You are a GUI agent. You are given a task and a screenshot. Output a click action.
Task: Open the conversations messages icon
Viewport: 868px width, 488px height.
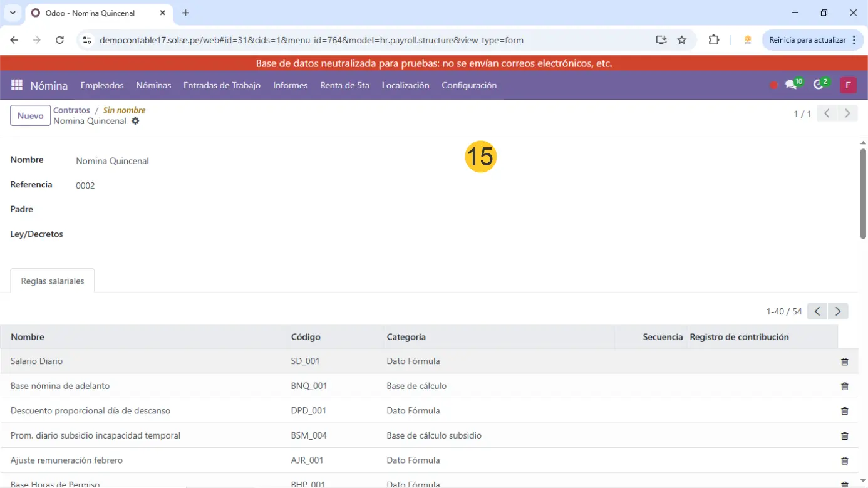[792, 85]
